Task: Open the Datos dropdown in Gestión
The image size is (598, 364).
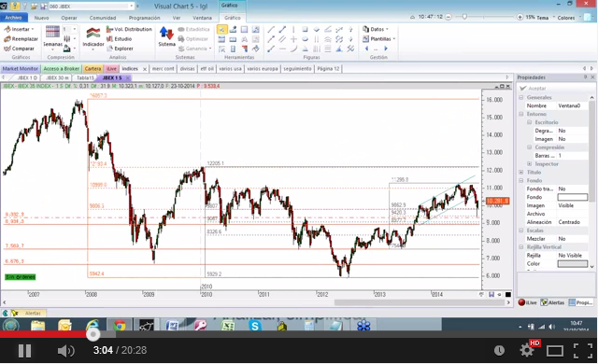Action: coord(376,29)
